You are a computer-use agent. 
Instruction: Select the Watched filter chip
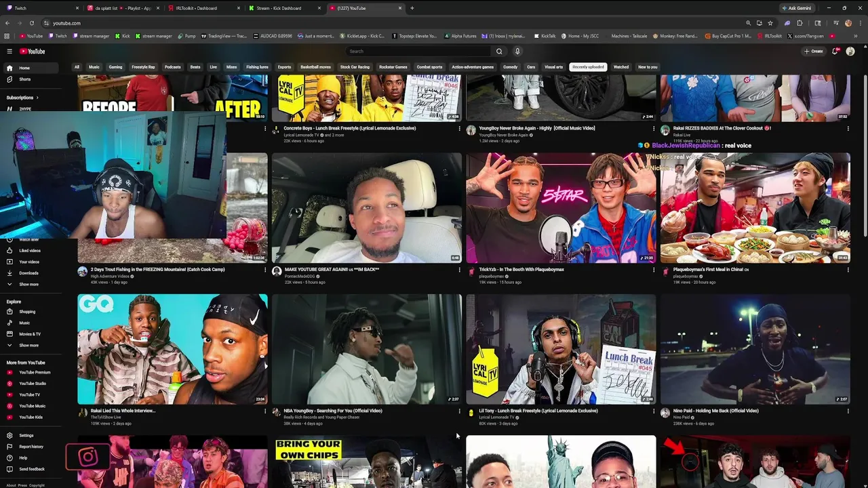(621, 67)
